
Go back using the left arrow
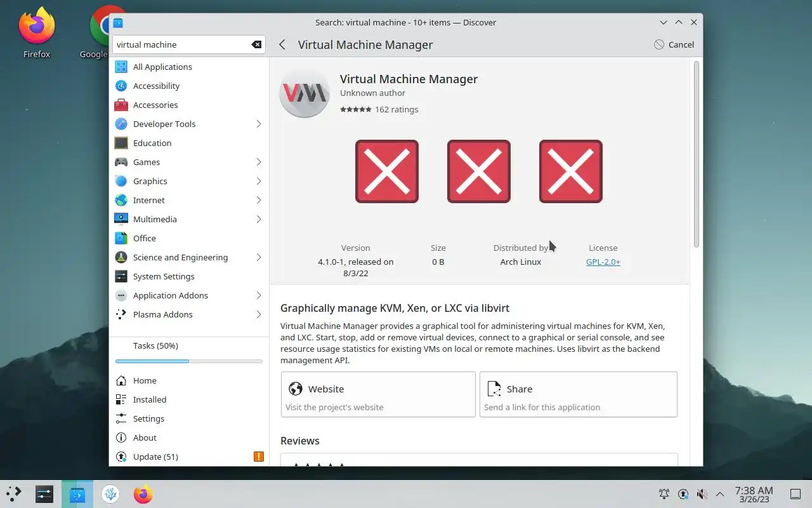coord(282,44)
